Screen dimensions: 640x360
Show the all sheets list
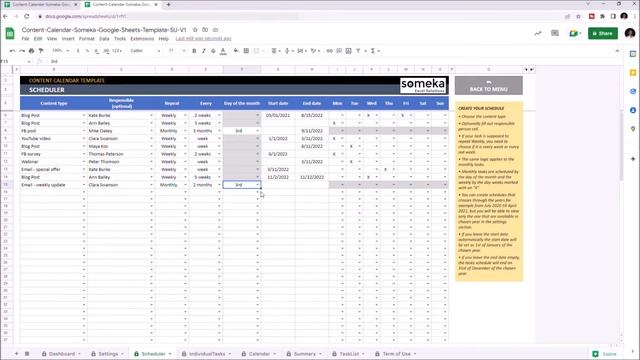[27, 354]
